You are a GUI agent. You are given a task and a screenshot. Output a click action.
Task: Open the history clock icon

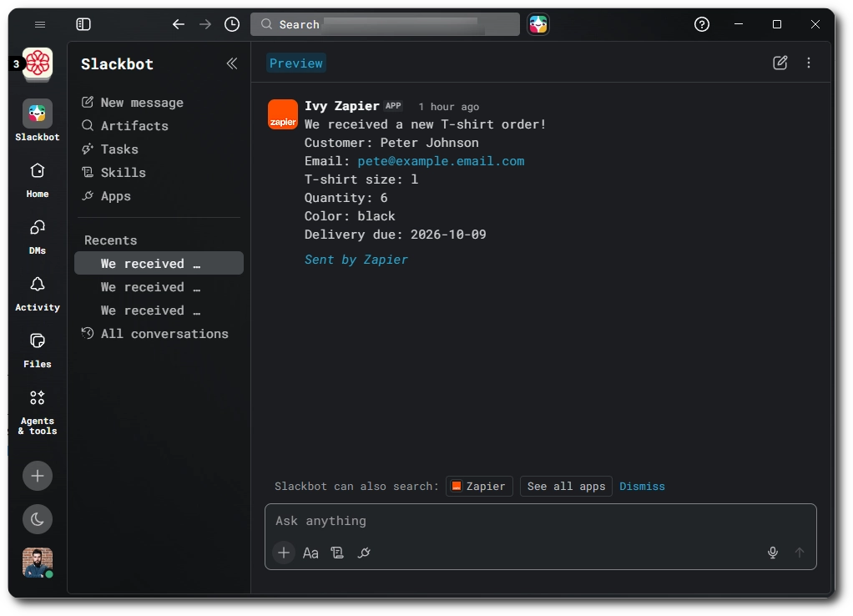[x=232, y=24]
